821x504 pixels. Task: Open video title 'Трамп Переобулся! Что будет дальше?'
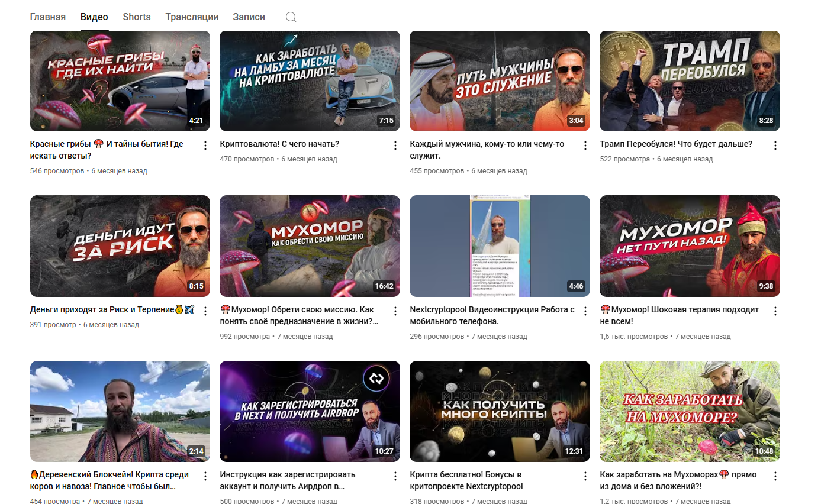[676, 144]
